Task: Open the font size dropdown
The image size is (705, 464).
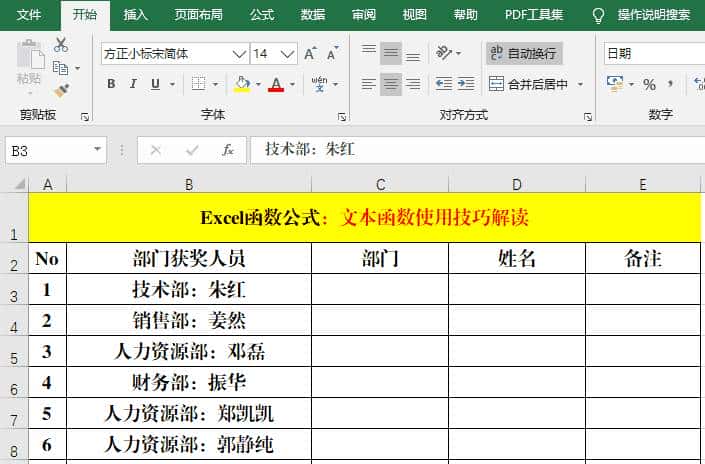Action: (287, 54)
